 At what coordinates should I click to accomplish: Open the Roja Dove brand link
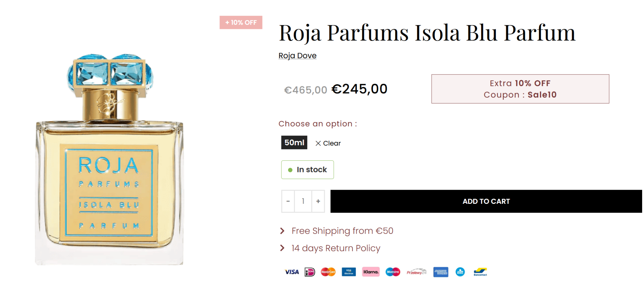point(297,56)
